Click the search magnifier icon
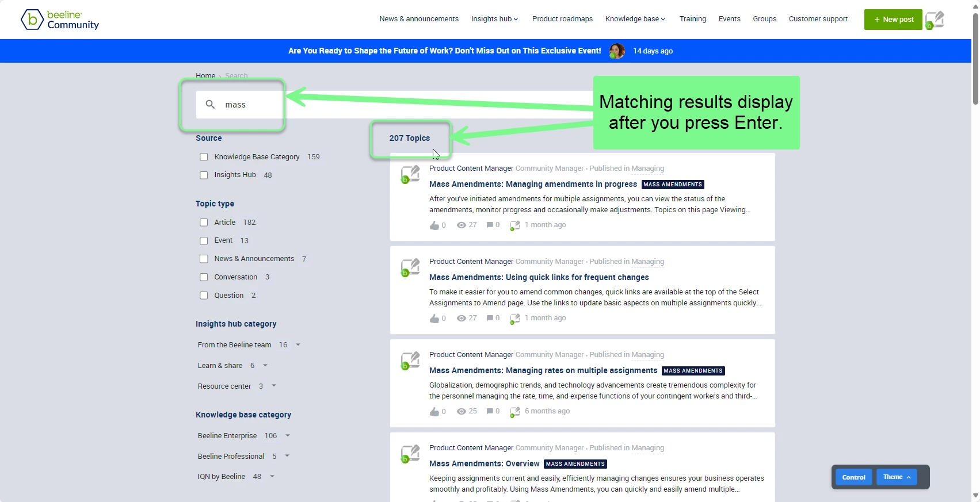Image resolution: width=980 pixels, height=502 pixels. pyautogui.click(x=211, y=105)
